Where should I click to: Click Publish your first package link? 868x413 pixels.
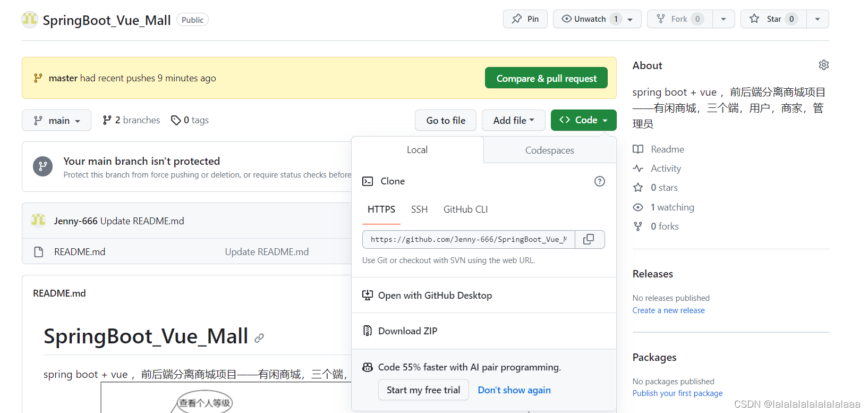(677, 393)
